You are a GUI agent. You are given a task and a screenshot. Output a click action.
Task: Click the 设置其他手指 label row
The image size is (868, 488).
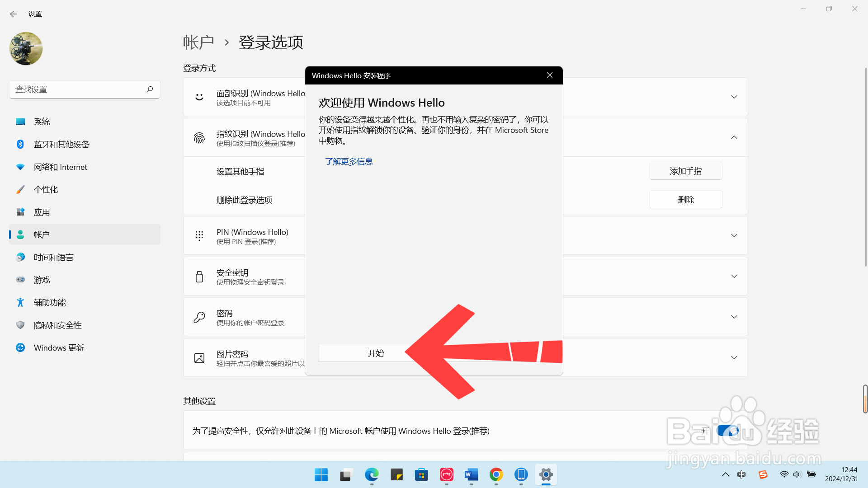(x=240, y=172)
